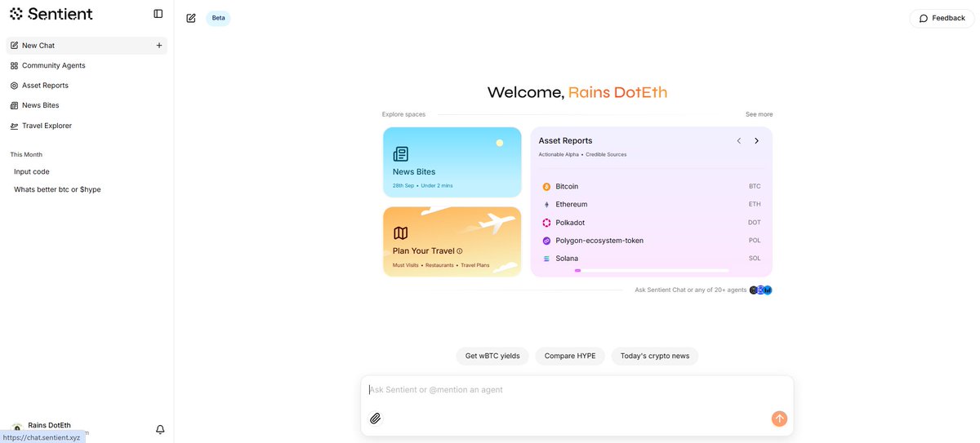Click the paperclip attach icon
Image resolution: width=980 pixels, height=443 pixels.
[376, 419]
